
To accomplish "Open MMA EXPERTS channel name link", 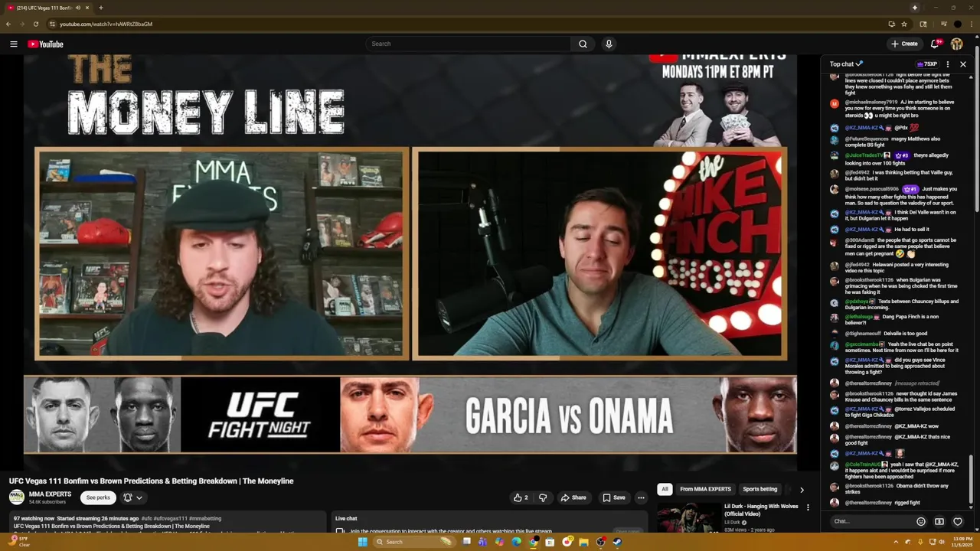I will point(50,494).
